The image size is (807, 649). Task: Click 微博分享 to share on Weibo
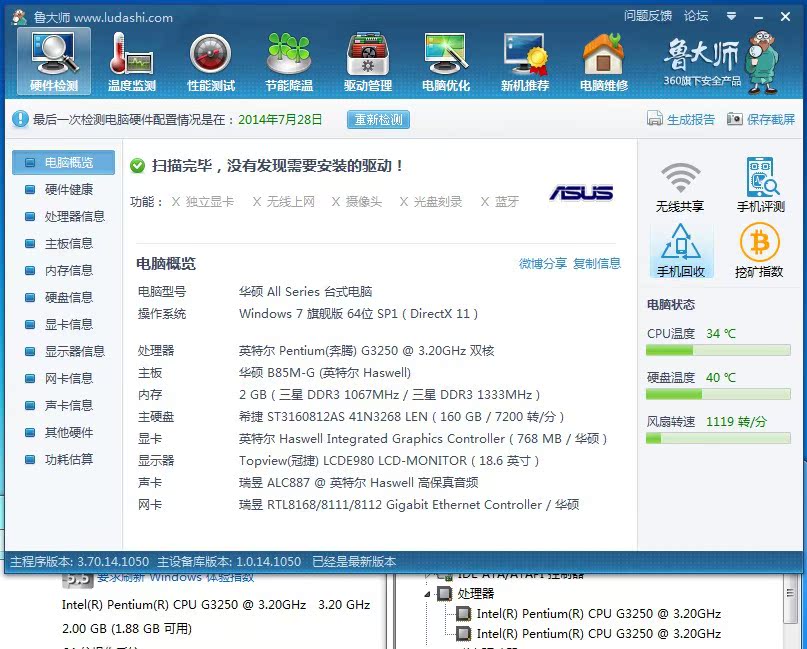(542, 264)
